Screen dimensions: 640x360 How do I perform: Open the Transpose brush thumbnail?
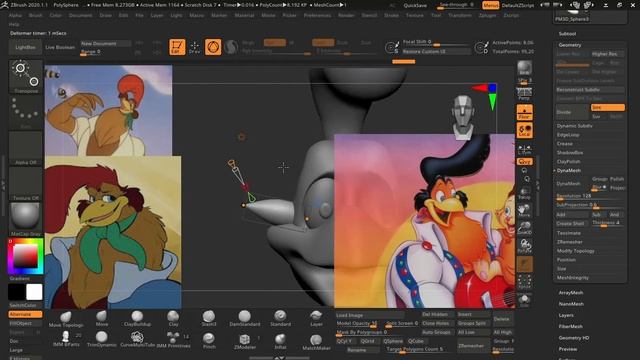point(25,77)
